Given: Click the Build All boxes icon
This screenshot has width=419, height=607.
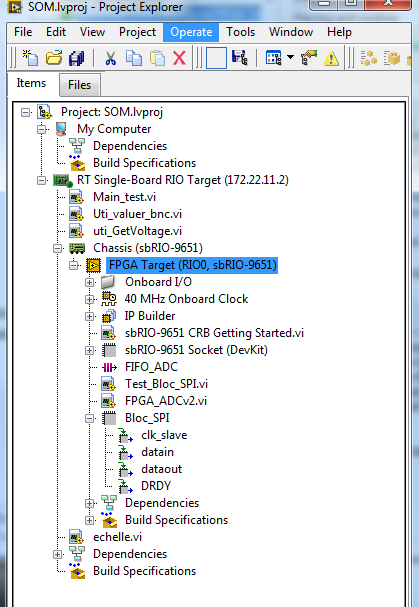Looking at the screenshot, I should coord(368,58).
